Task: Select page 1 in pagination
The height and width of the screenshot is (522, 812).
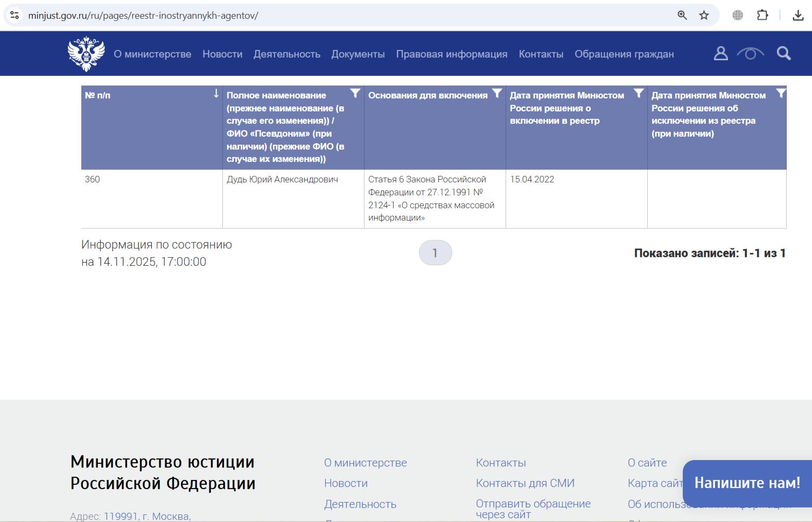Action: point(435,253)
